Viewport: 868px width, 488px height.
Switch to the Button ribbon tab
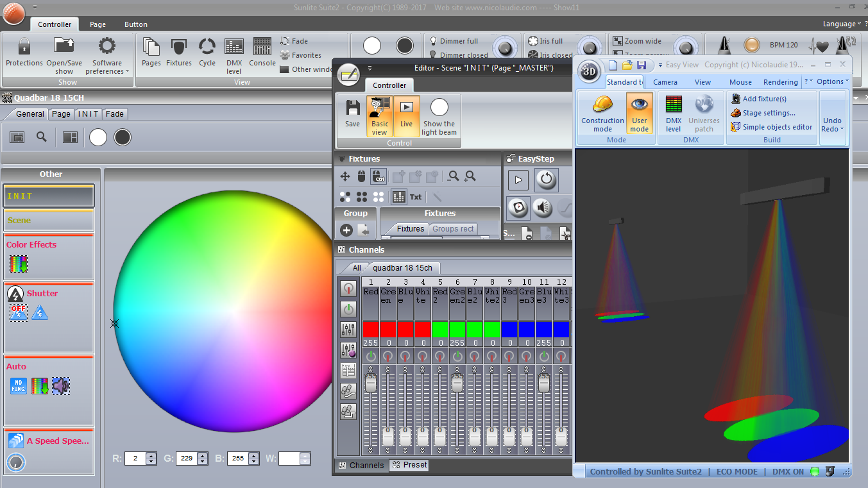[136, 24]
